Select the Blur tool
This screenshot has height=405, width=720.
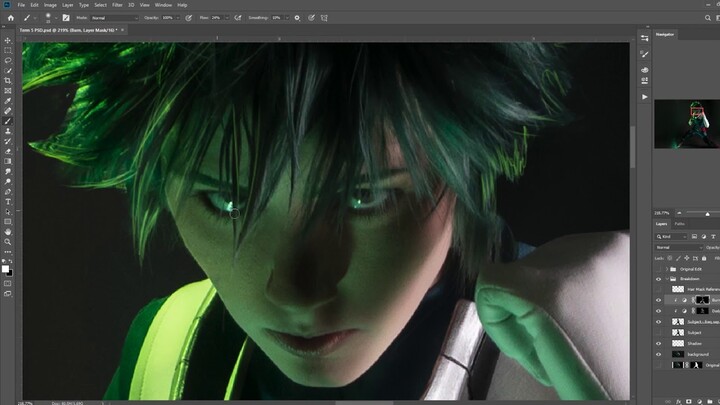pos(8,172)
